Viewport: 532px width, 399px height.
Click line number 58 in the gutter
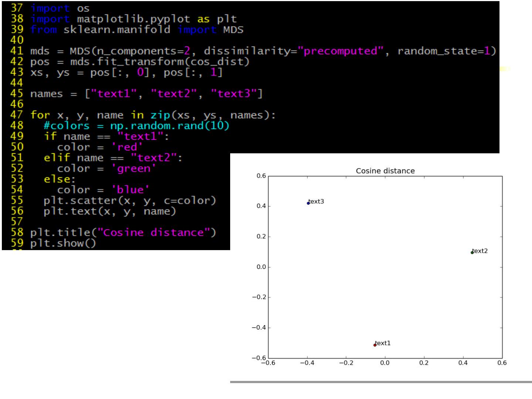coord(17,233)
